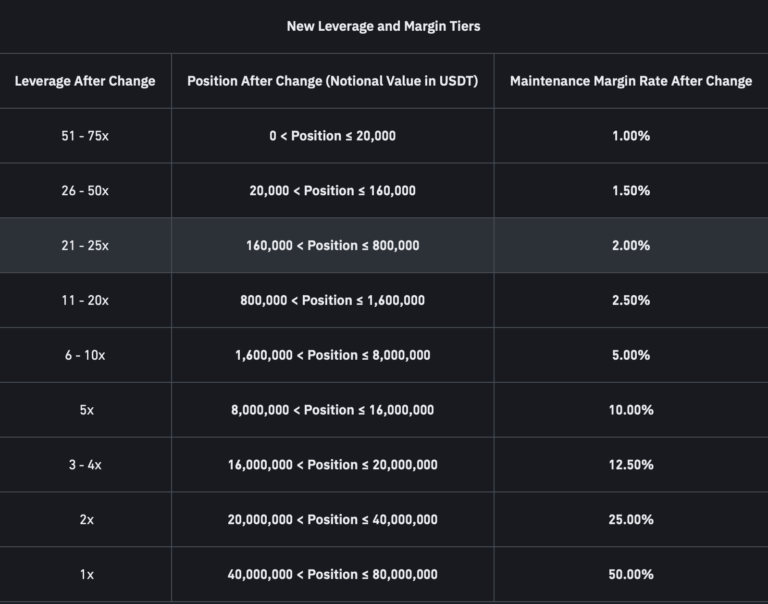Viewport: 768px width, 604px height.
Task: Select the 'Leverage After Change' column header
Action: (85, 81)
